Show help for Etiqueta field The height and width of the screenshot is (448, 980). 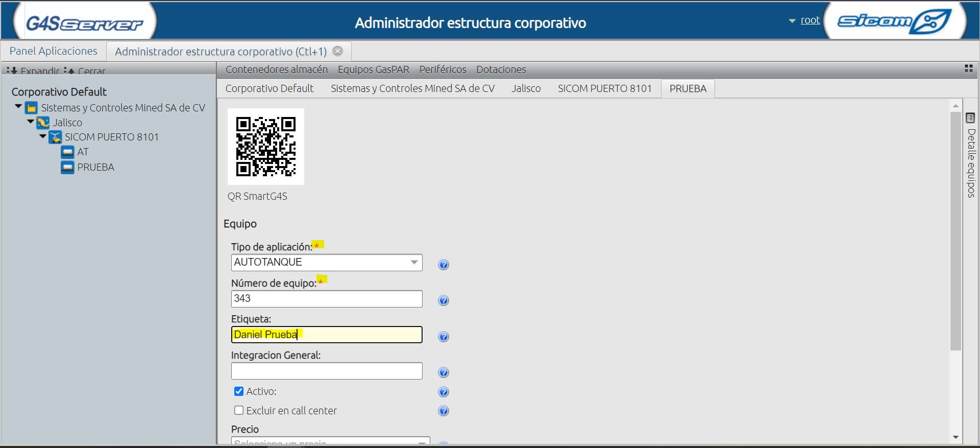[444, 337]
